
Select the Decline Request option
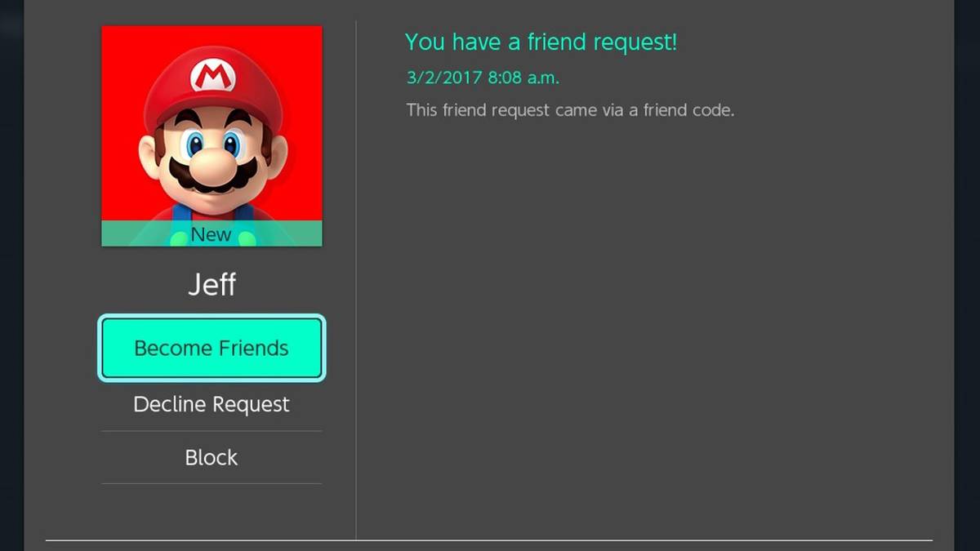coord(212,404)
